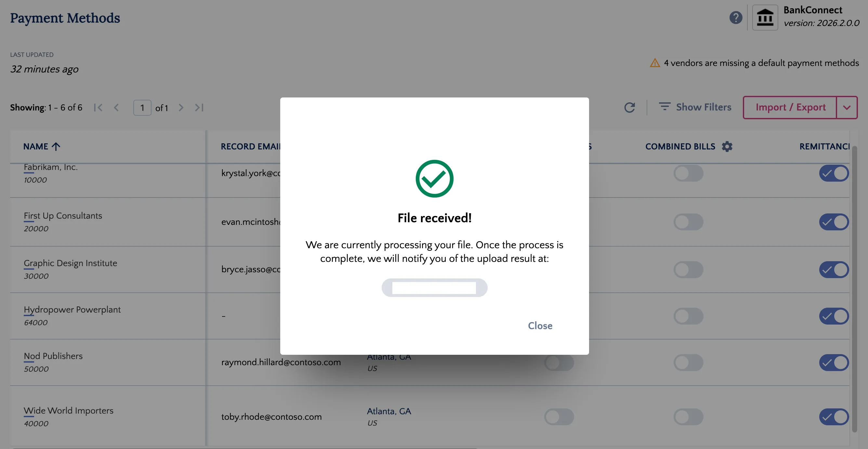Click the page number input field

[142, 108]
